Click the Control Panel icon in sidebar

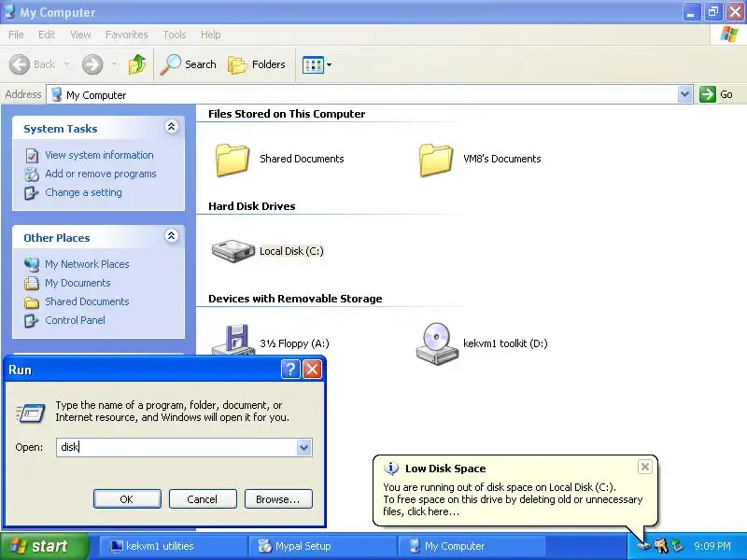pyautogui.click(x=32, y=320)
